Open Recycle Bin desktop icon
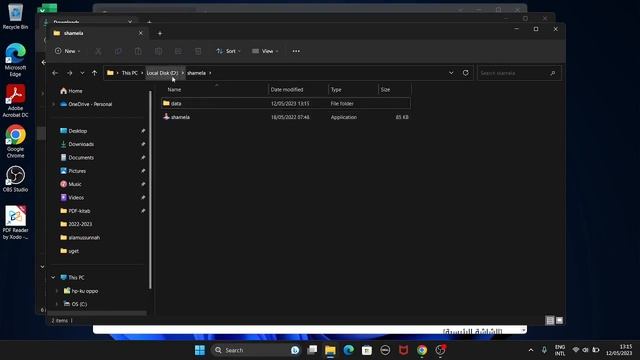Image resolution: width=640 pixels, height=360 pixels. (16, 17)
